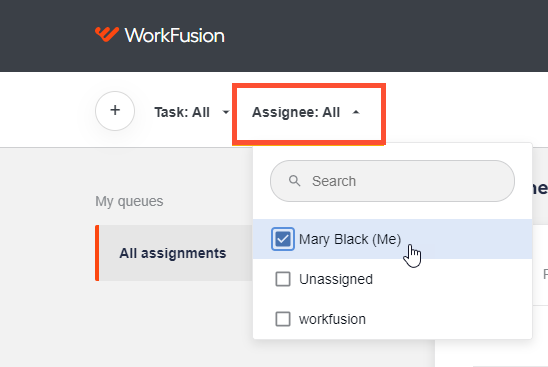This screenshot has width=548, height=367.
Task: Open the Task: All filter dropdown
Action: pos(192,112)
